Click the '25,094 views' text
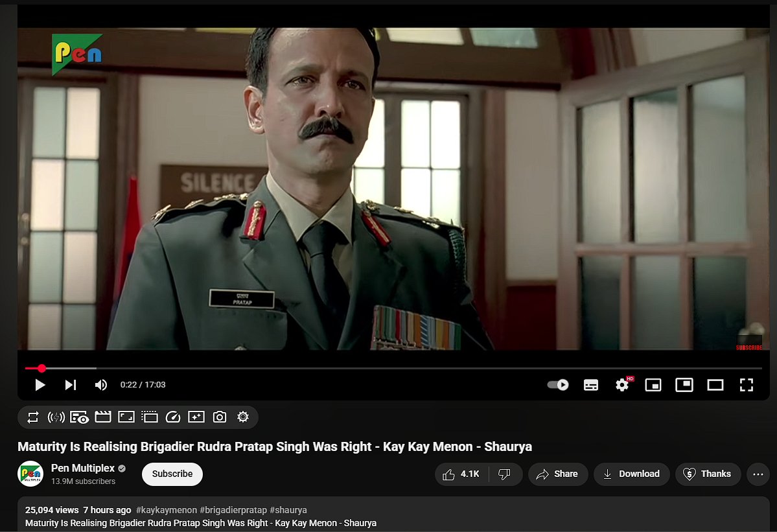The width and height of the screenshot is (777, 532). tap(52, 510)
